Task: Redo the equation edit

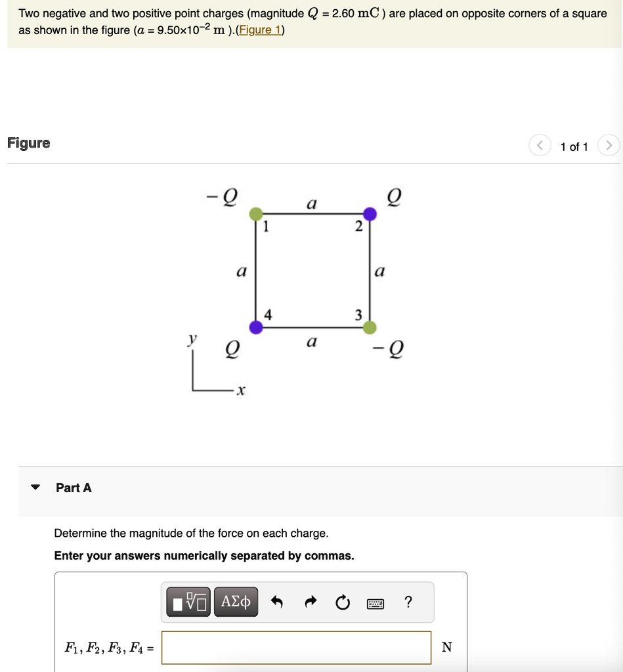Action: click(309, 601)
